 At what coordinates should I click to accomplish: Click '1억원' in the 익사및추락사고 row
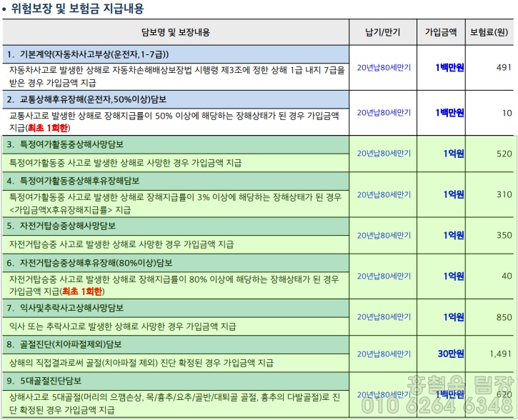click(x=454, y=317)
